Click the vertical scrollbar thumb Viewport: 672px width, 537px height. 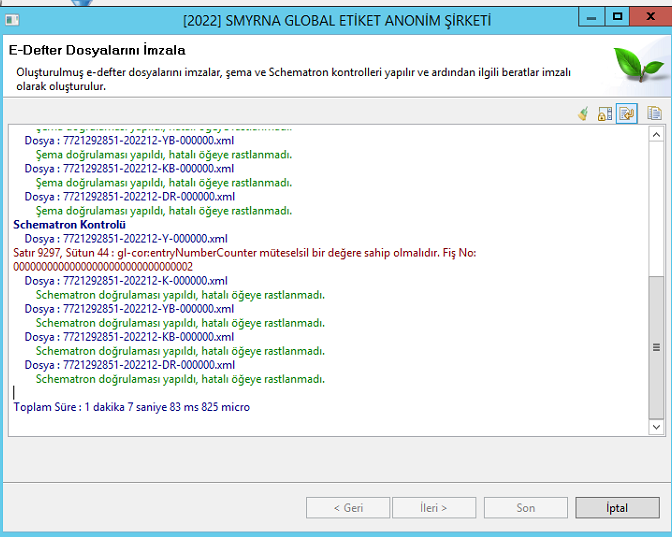656,346
